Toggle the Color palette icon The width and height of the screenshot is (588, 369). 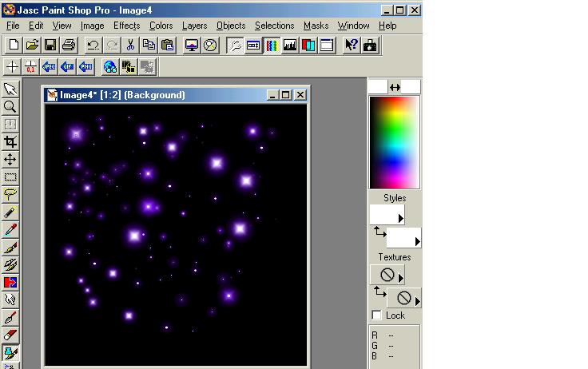click(x=272, y=46)
